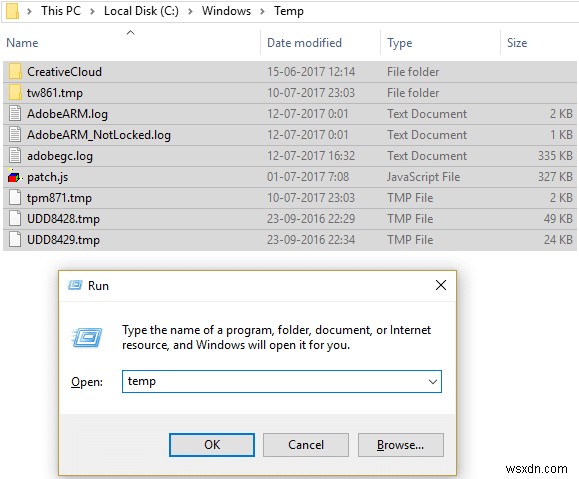Expand chevron after Local Disk (C:)
This screenshot has height=479, width=579.
pos(190,11)
